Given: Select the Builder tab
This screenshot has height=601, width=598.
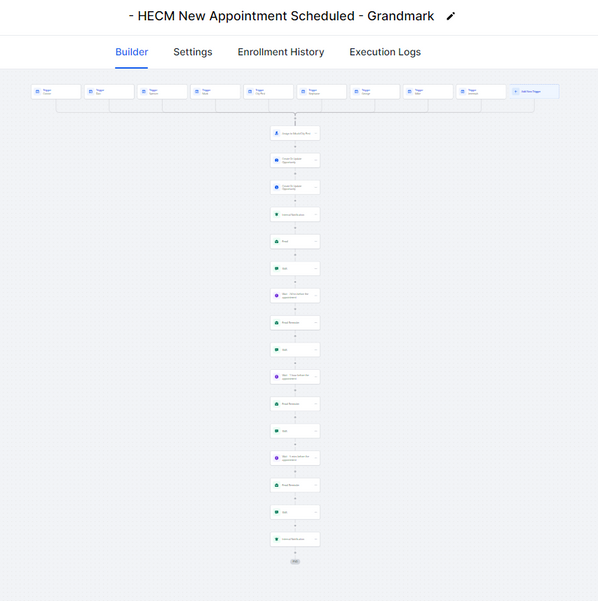Looking at the screenshot, I should click(131, 52).
